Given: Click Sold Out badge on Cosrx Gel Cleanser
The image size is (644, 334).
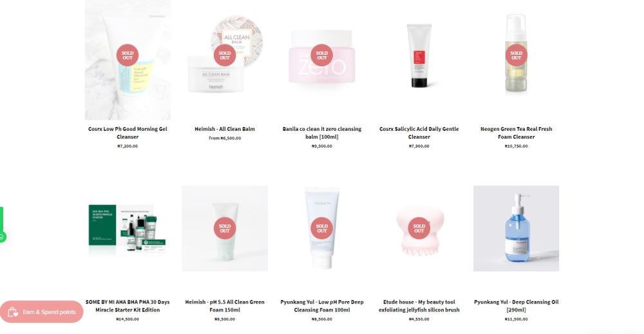Looking at the screenshot, I should [128, 55].
